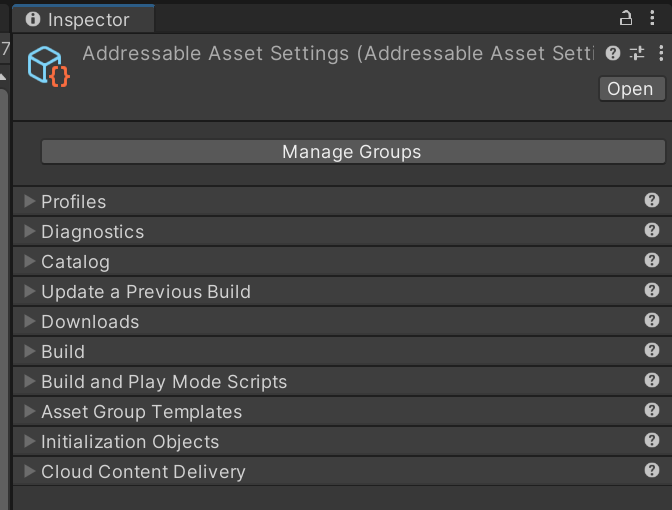Expand the Profiles foldout

(29, 202)
